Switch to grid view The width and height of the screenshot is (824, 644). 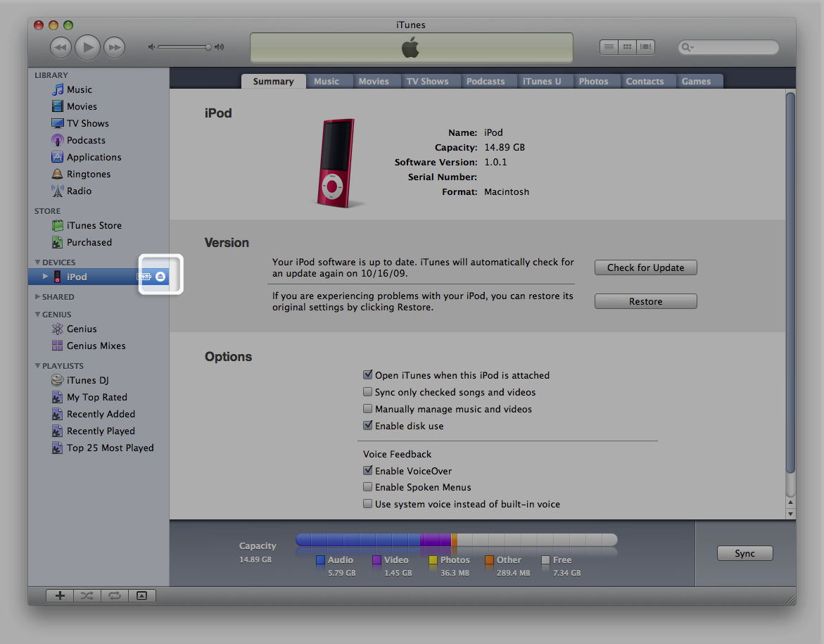point(627,47)
